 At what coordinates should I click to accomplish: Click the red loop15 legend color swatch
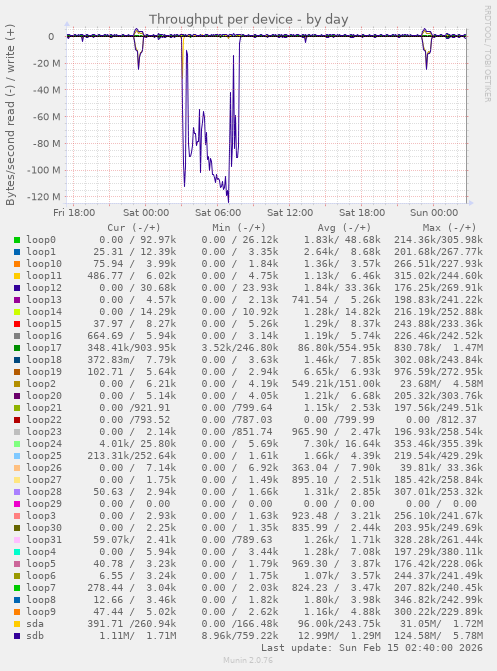click(x=17, y=324)
